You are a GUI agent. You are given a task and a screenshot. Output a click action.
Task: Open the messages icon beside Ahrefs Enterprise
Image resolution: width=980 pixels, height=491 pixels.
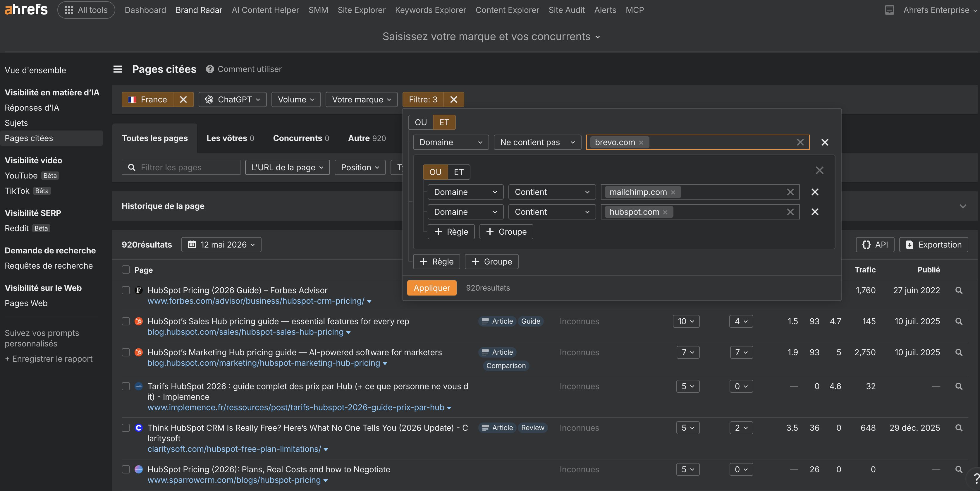[x=889, y=10]
